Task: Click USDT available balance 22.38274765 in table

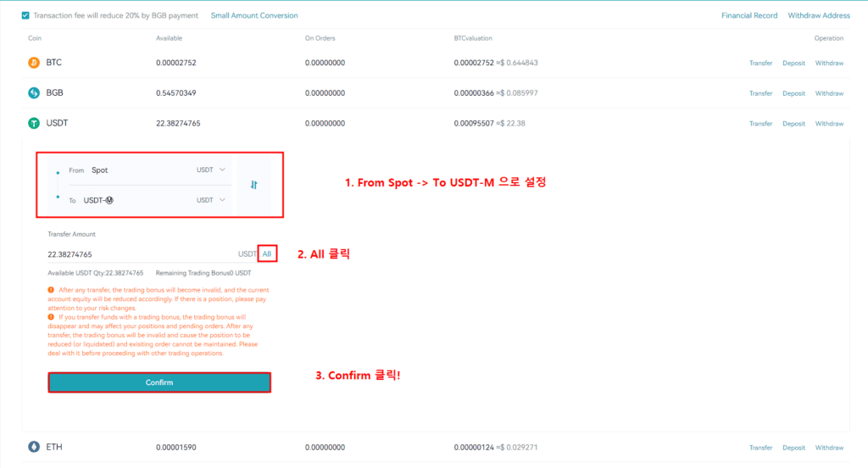Action: (x=178, y=124)
